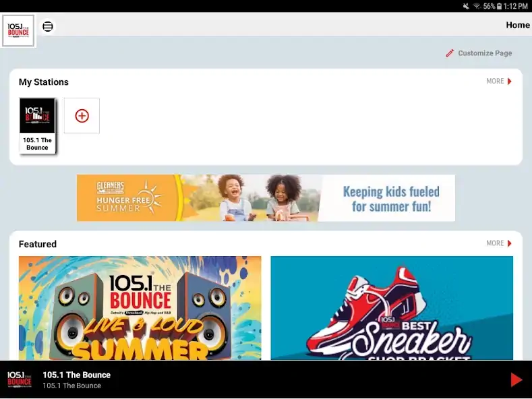Add a station with the plus button

coord(82,116)
